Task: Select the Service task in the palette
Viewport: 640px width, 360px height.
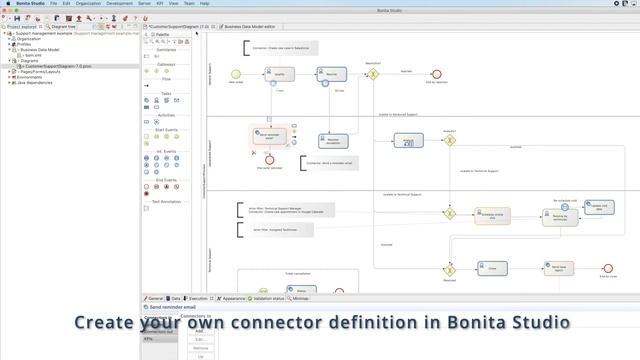Action: pos(147,100)
